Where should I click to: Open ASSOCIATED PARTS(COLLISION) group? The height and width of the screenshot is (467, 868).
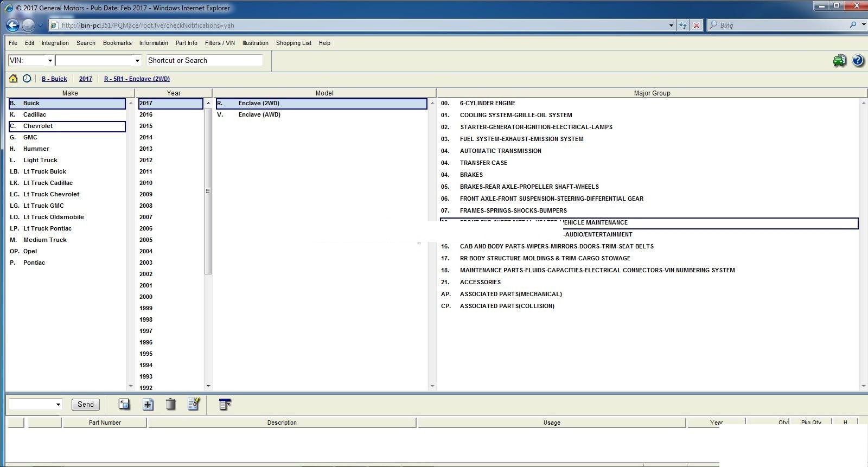[649, 306]
